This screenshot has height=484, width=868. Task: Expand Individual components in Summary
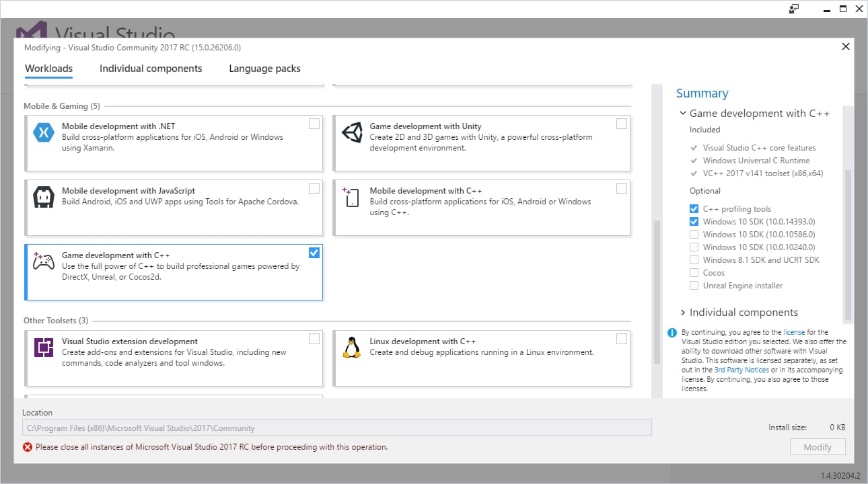[683, 313]
